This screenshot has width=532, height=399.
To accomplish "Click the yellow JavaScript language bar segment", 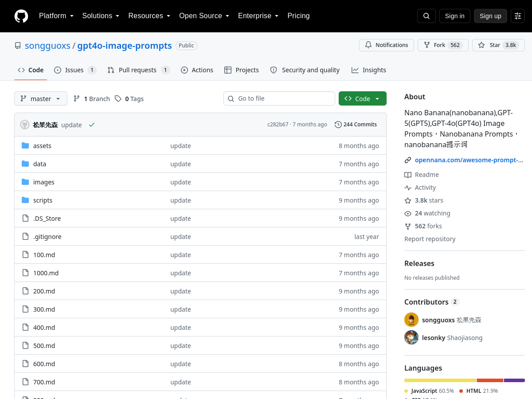I will pos(440,380).
